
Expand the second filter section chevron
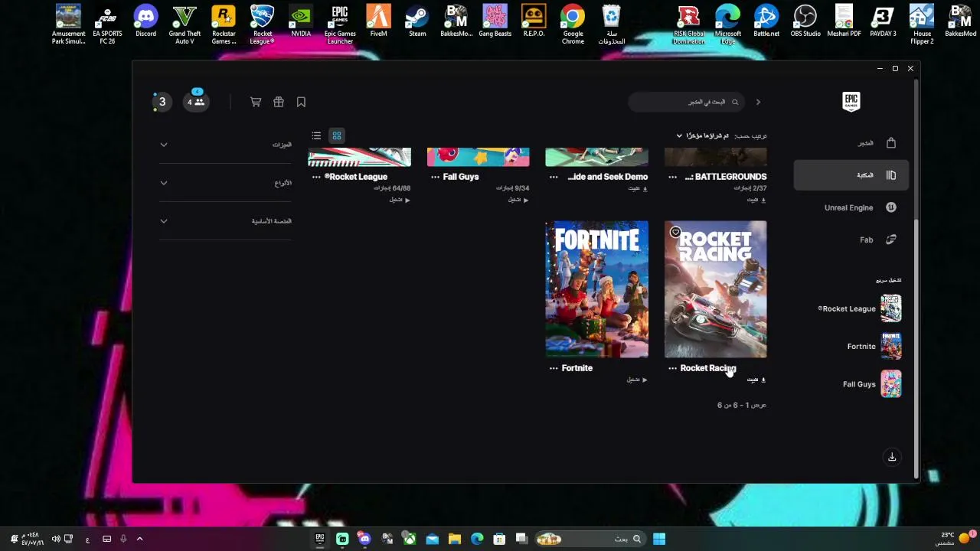pos(164,183)
